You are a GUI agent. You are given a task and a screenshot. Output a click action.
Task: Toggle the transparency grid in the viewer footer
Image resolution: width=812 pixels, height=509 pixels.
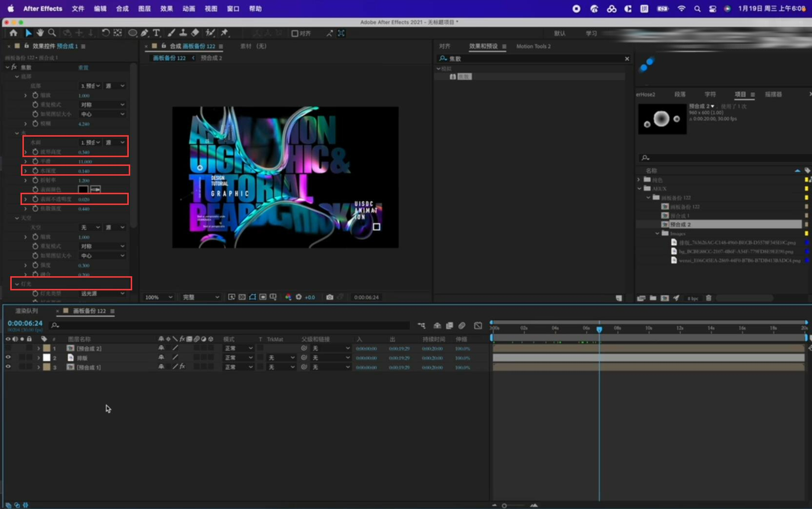tap(242, 297)
